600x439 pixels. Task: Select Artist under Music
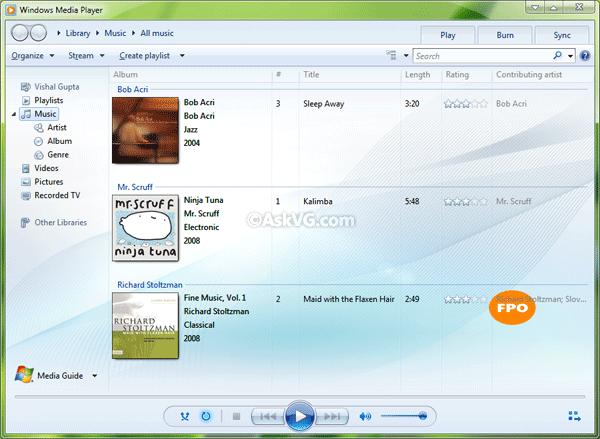[50, 127]
